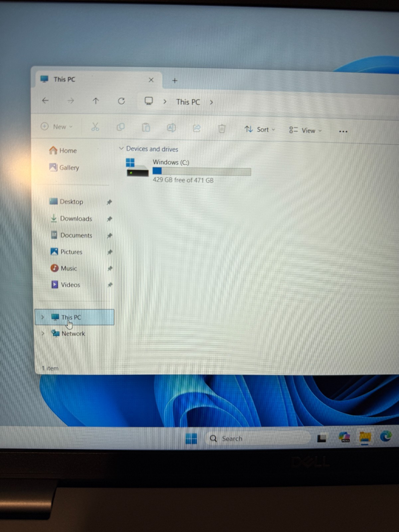Select Network in the navigation pane
This screenshot has height=532, width=399.
(x=68, y=333)
